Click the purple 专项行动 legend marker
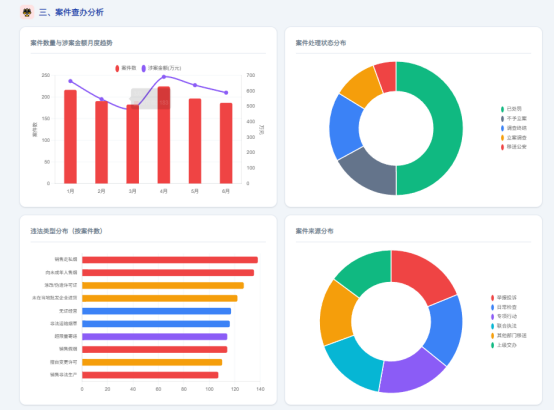 (493, 316)
